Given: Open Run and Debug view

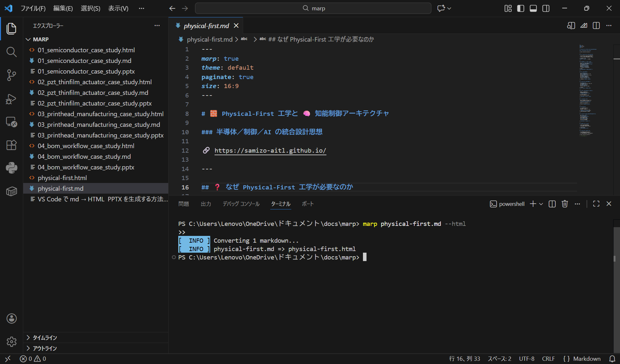Looking at the screenshot, I should tap(11, 98).
